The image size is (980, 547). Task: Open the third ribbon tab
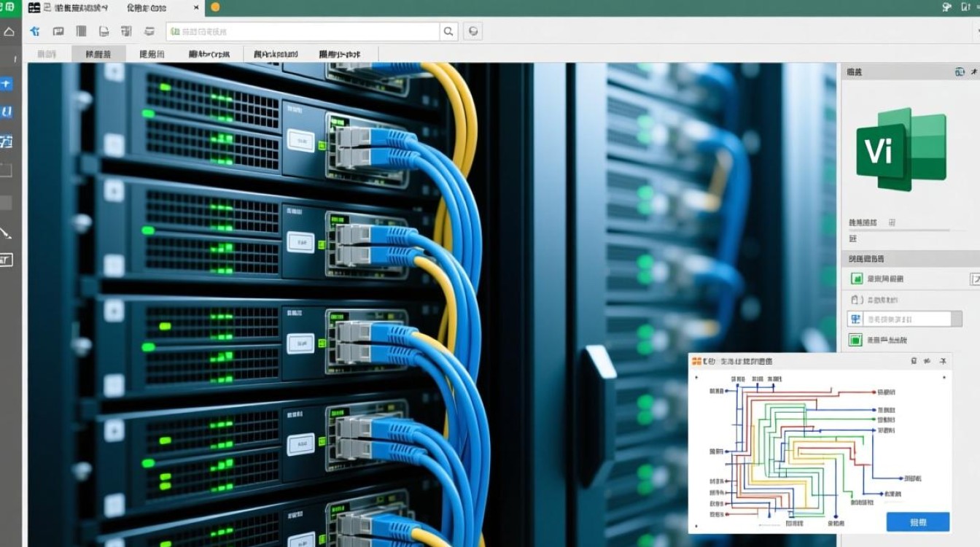pos(152,54)
